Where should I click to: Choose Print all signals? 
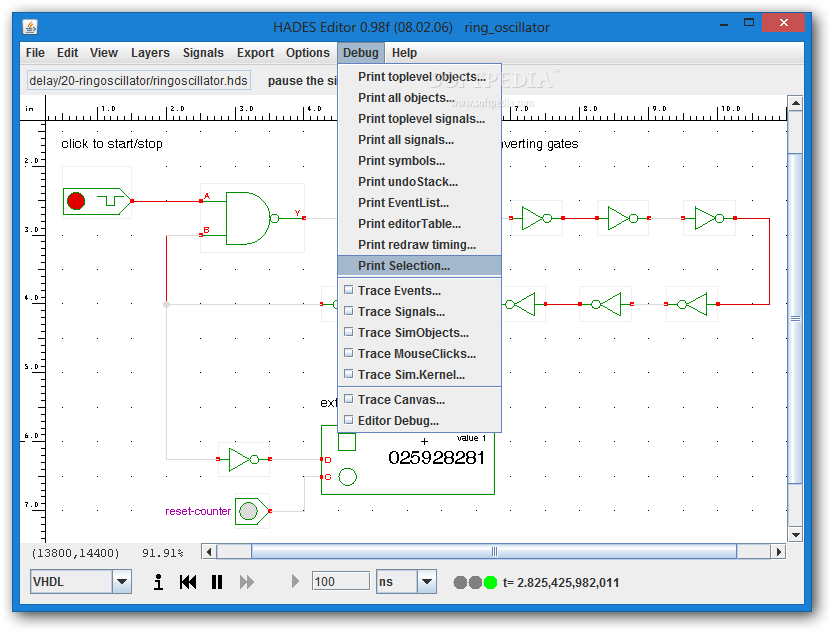point(419,140)
